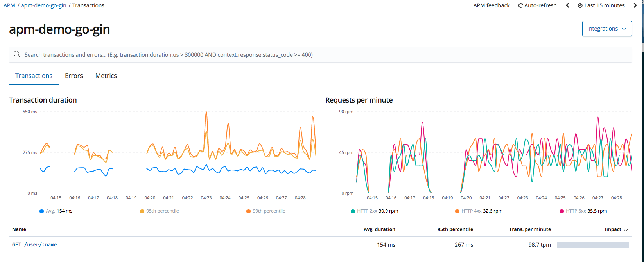Sort table by 95th percentile column header
This screenshot has height=262, width=644.
click(455, 229)
